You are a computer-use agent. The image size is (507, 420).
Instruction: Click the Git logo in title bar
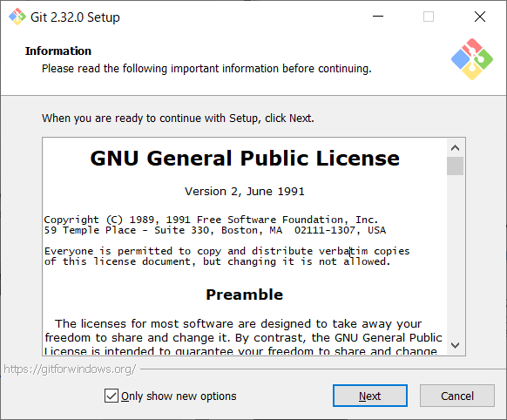pyautogui.click(x=17, y=17)
